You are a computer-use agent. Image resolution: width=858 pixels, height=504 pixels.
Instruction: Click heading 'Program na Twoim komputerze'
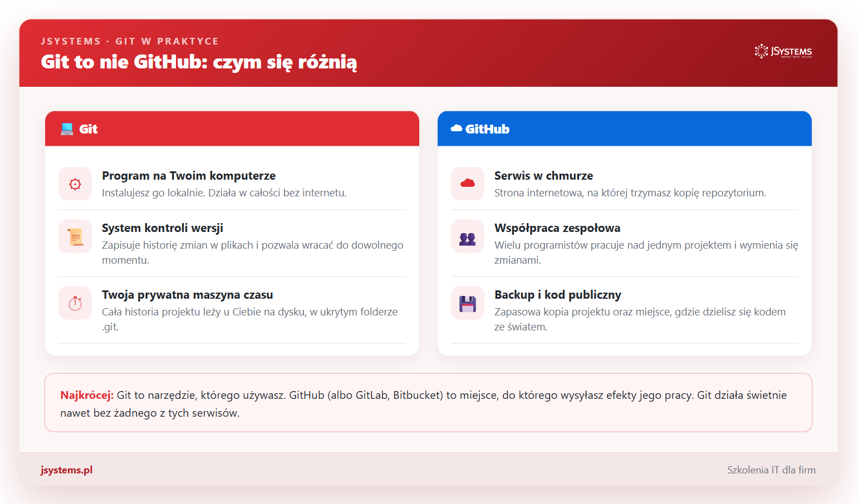[x=189, y=176]
